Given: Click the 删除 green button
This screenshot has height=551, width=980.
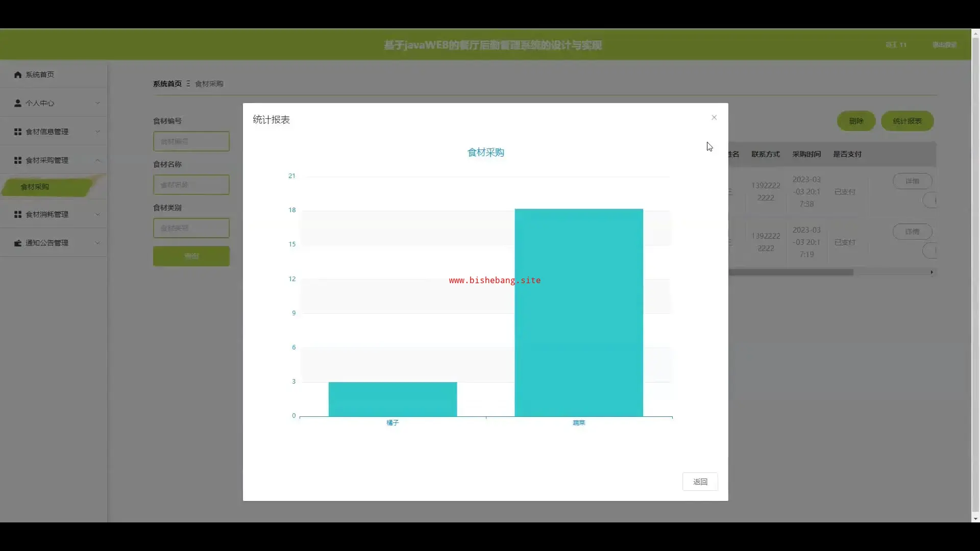Looking at the screenshot, I should 856,121.
